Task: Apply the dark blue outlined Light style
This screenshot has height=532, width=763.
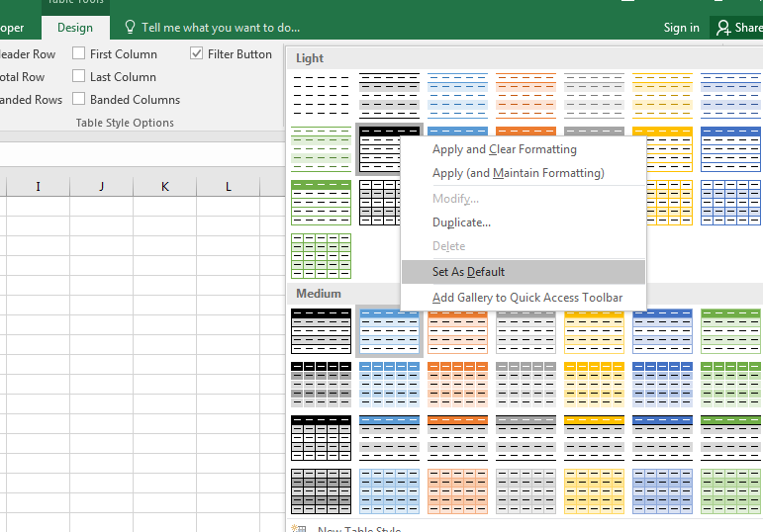Action: pos(730,149)
